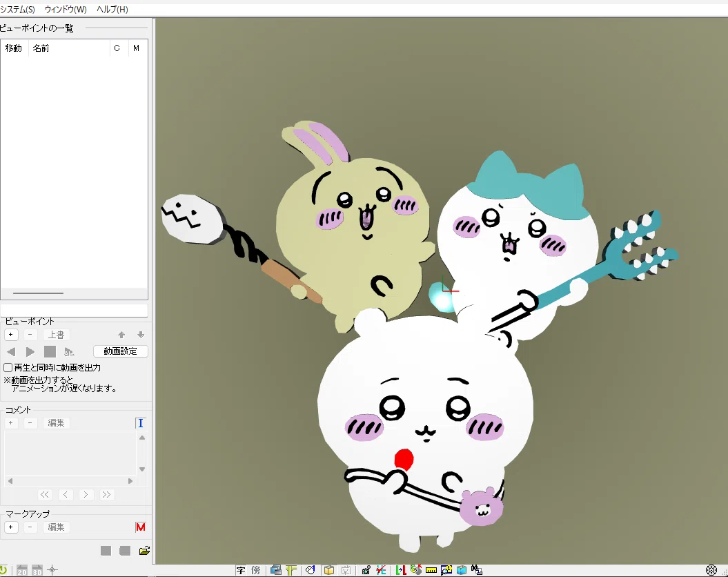Move viewpoint down with the down arrow
This screenshot has width=728, height=577.
point(141,335)
